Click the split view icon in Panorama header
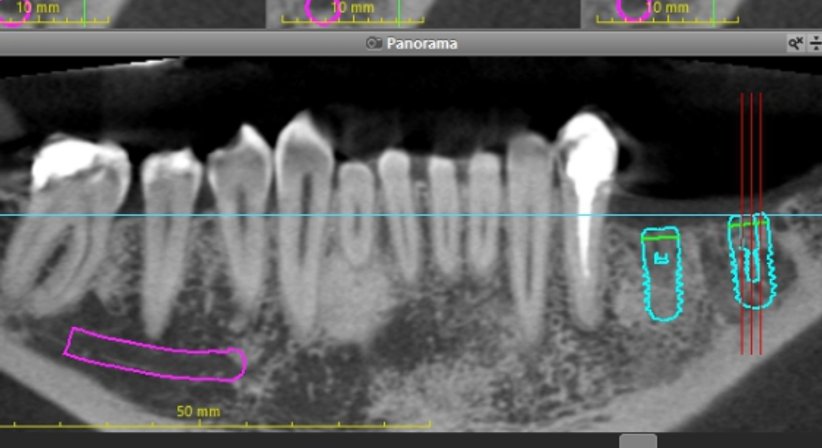This screenshot has height=448, width=822. pyautogui.click(x=814, y=43)
